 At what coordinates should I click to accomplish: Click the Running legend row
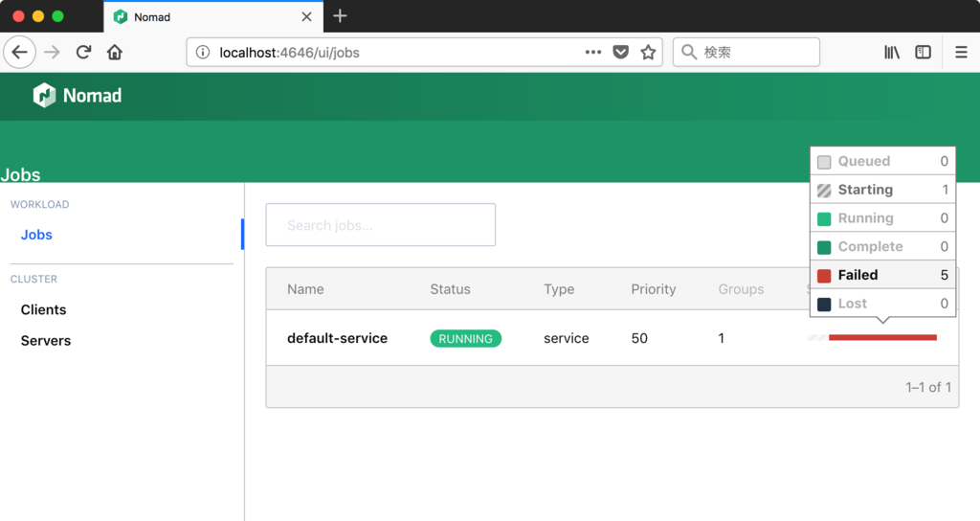882,218
